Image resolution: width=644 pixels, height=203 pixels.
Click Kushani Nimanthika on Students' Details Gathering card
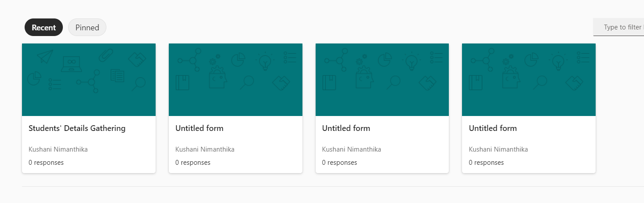pyautogui.click(x=58, y=149)
